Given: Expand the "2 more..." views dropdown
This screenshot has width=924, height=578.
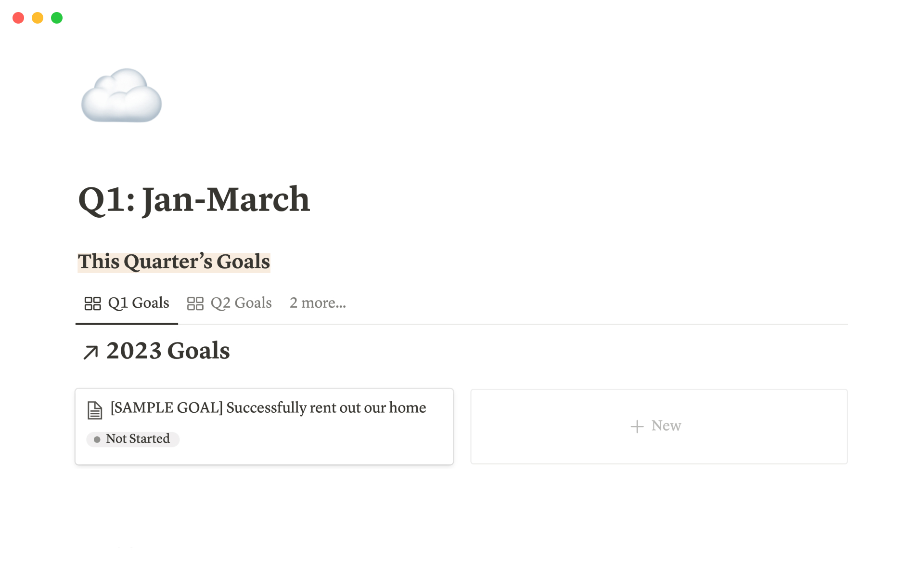Looking at the screenshot, I should point(318,303).
